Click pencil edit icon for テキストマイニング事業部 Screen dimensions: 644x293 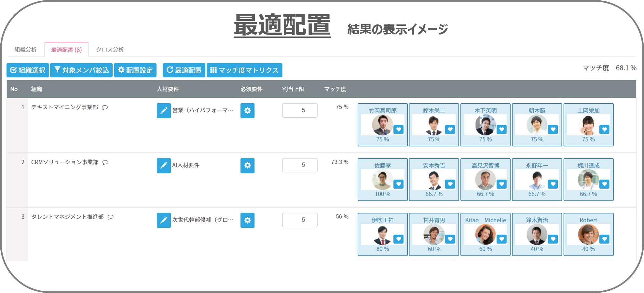click(x=164, y=111)
